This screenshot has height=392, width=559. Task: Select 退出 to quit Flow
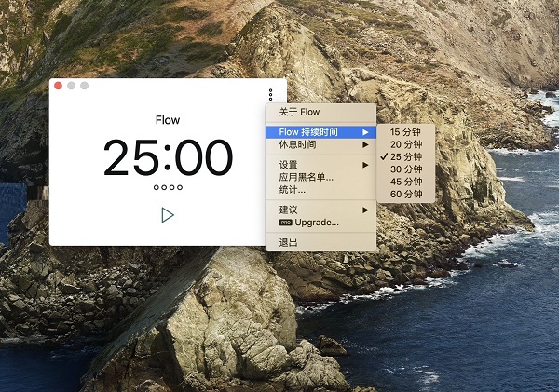[320, 243]
